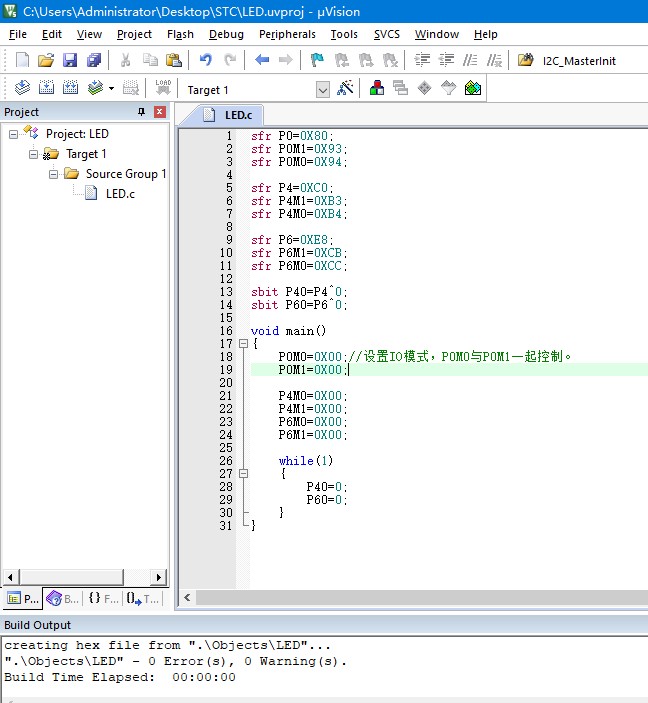
Task: Open the Flash menu
Action: point(180,35)
